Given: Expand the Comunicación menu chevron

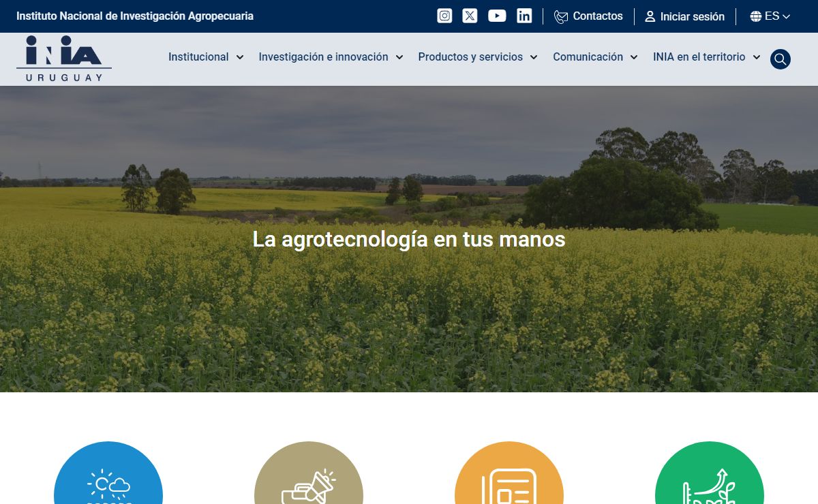Looking at the screenshot, I should click(634, 57).
